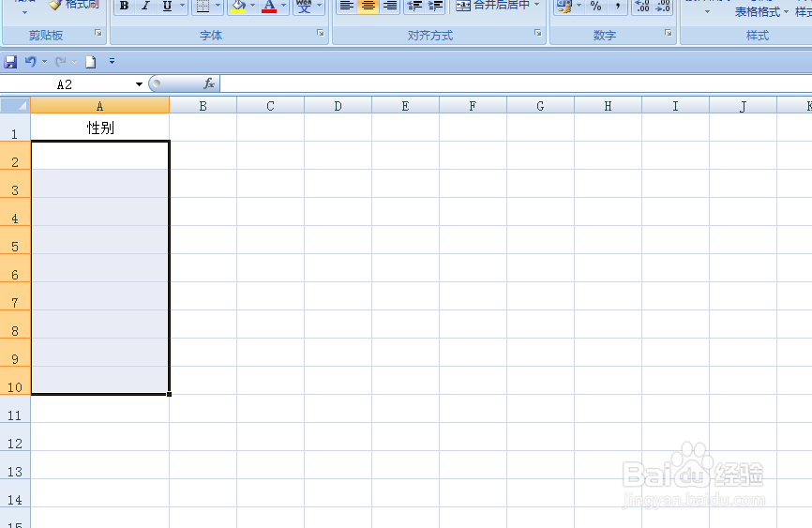812x528 pixels.
Task: Select column I header
Action: click(675, 106)
